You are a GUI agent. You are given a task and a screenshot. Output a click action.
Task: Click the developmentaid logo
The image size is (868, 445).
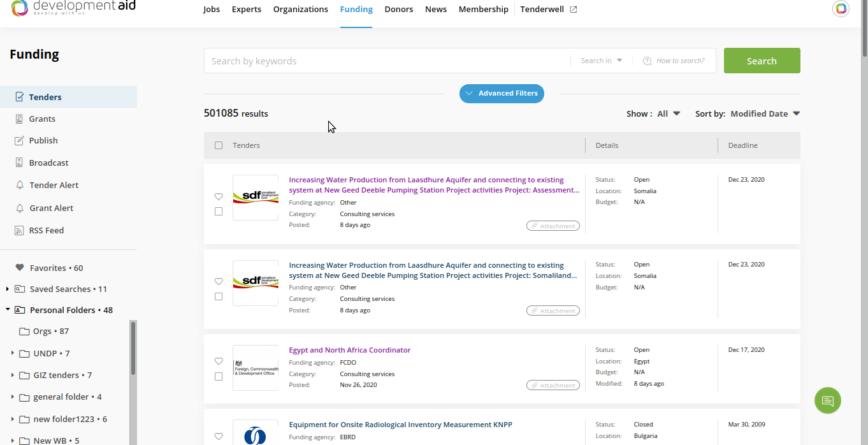pos(73,8)
